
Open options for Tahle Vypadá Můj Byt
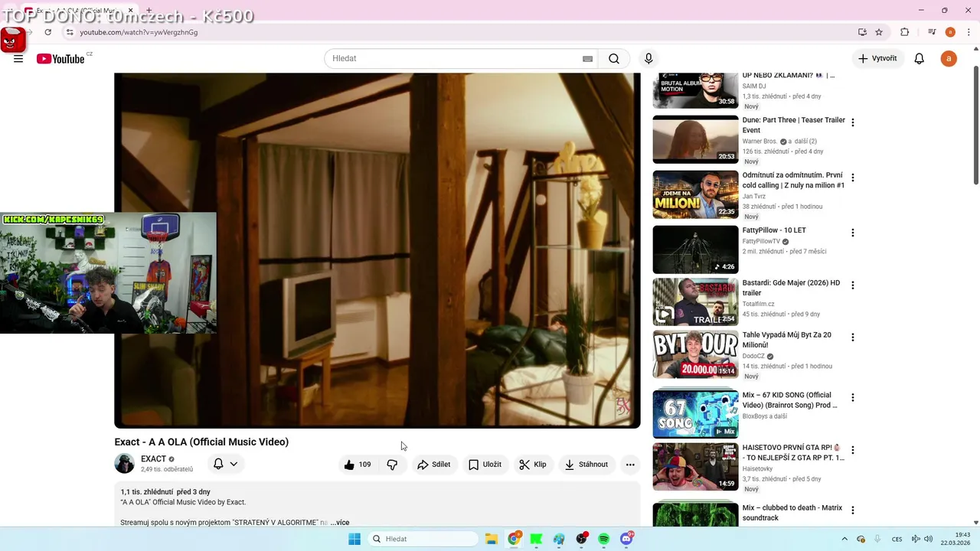(x=852, y=337)
